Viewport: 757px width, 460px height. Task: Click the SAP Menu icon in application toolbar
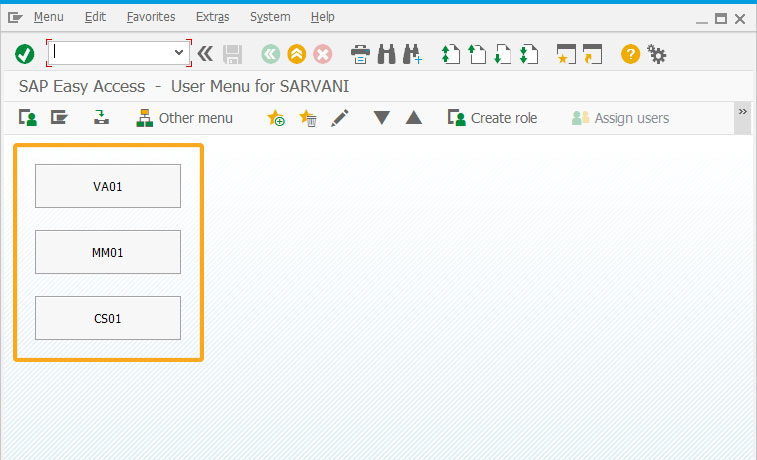pyautogui.click(x=59, y=117)
